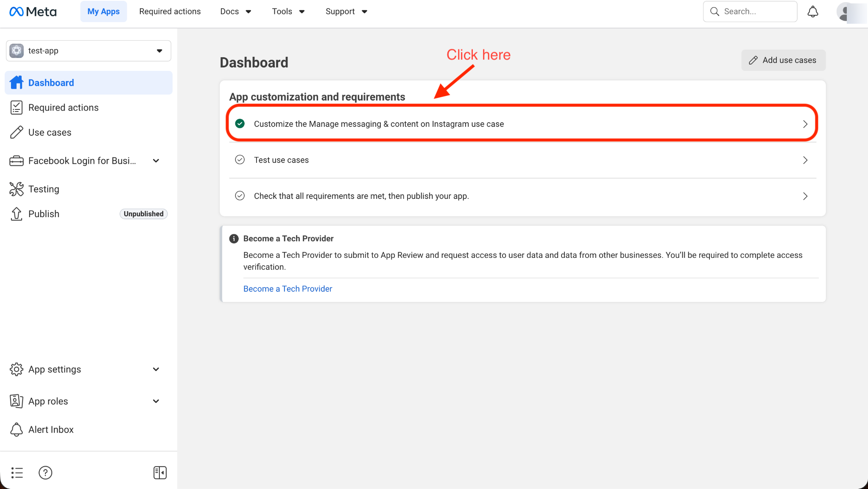The width and height of the screenshot is (868, 489).
Task: Click the test-app gear app icon
Action: (17, 51)
